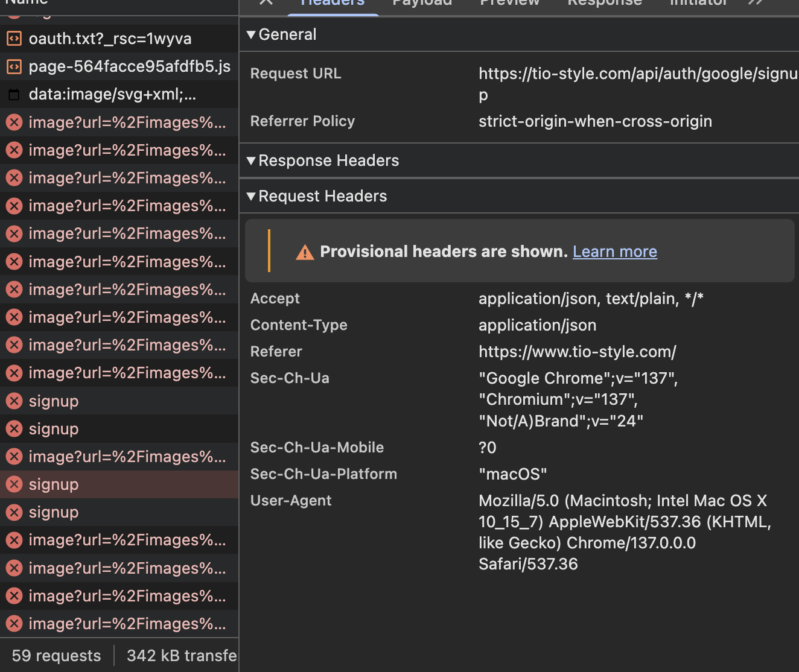Click the Referer value https://www.tio-style.com/
This screenshot has width=799, height=672.
click(x=578, y=352)
